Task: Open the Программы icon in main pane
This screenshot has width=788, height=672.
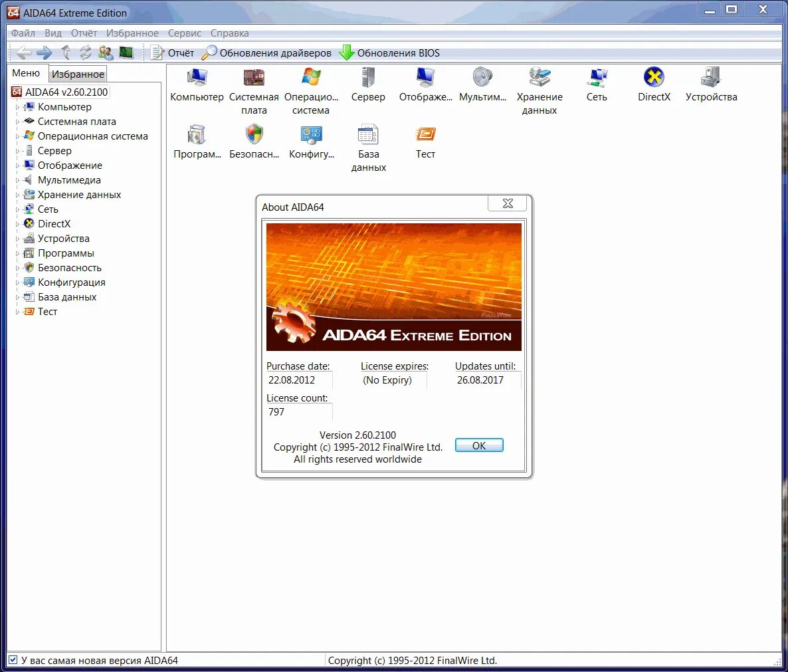Action: pyautogui.click(x=197, y=135)
